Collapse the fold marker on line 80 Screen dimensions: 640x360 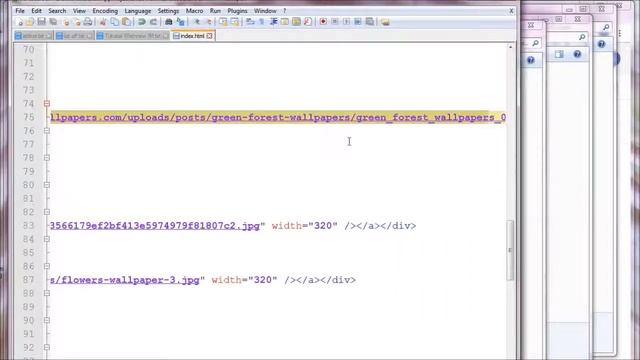pyautogui.click(x=47, y=185)
